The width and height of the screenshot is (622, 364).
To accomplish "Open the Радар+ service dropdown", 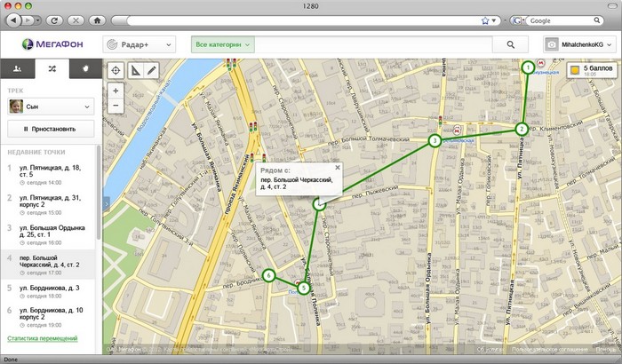I will 138,44.
